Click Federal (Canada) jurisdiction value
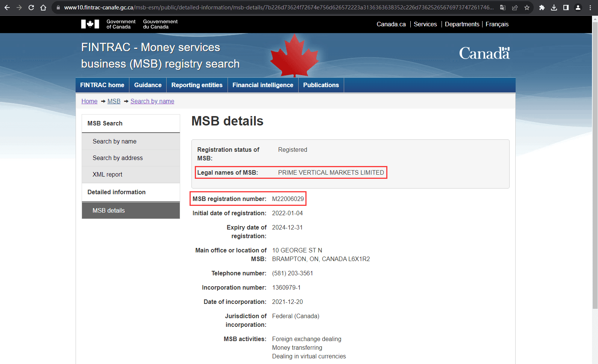Screen dimensions: 598x364 296,316
